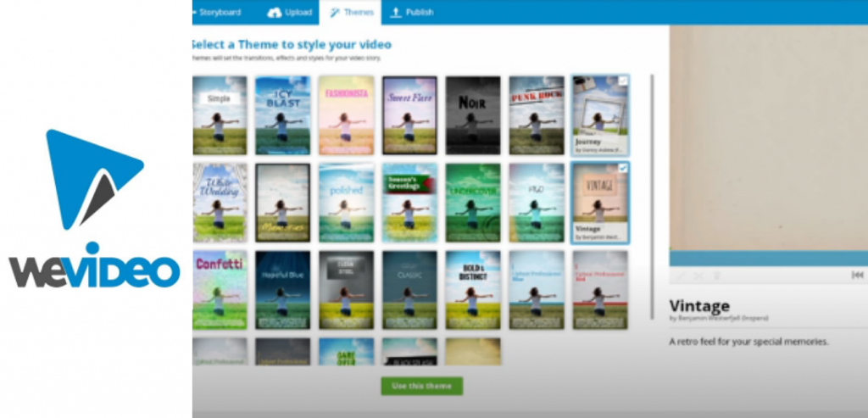Pick the green Undercover theme
The width and height of the screenshot is (868, 418).
(x=473, y=203)
